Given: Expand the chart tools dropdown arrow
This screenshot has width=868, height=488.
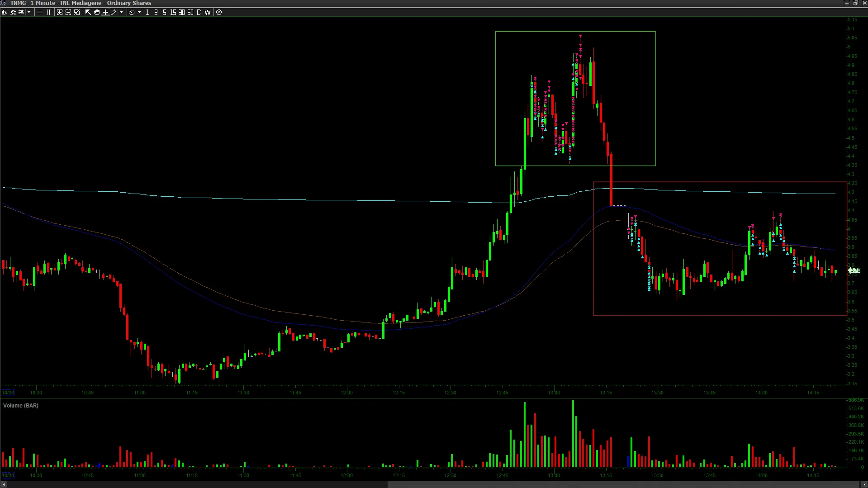Looking at the screenshot, I should (x=29, y=12).
